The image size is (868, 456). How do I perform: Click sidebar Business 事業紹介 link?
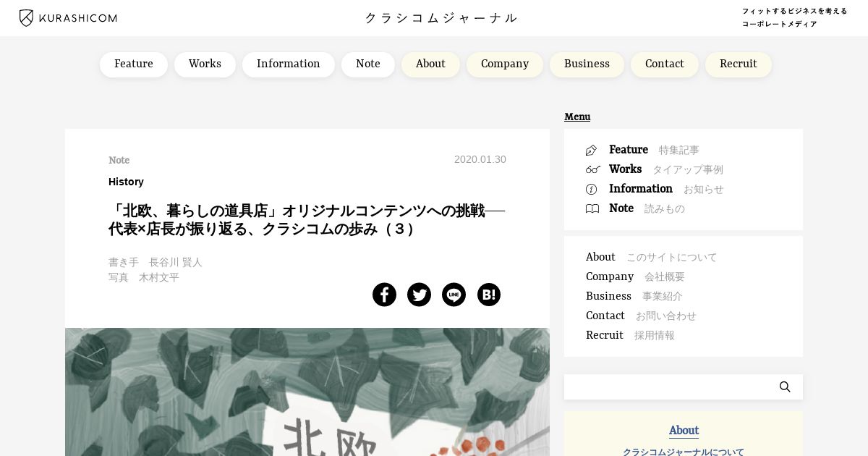(634, 296)
